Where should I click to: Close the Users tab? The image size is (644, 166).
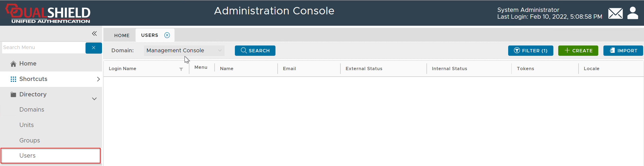167,35
